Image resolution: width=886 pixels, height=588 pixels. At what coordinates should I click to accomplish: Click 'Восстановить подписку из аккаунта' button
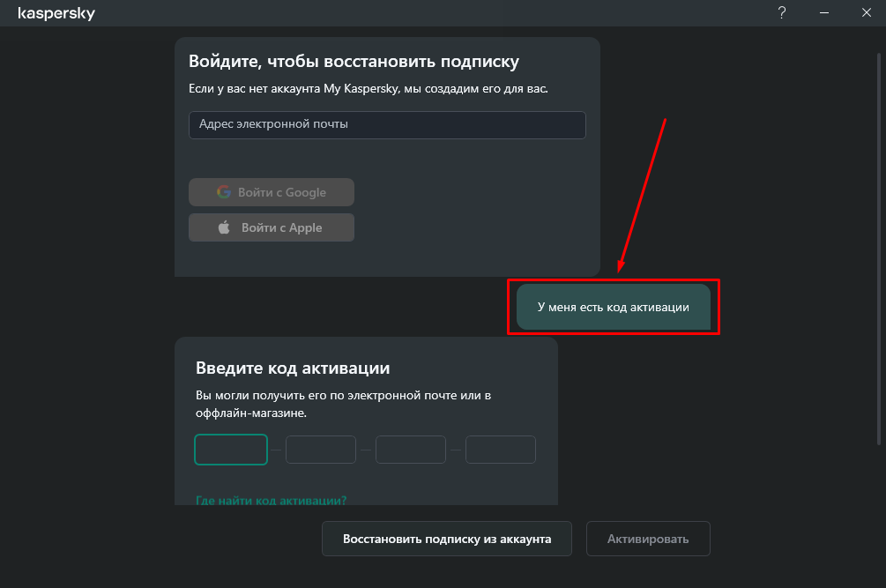click(447, 539)
